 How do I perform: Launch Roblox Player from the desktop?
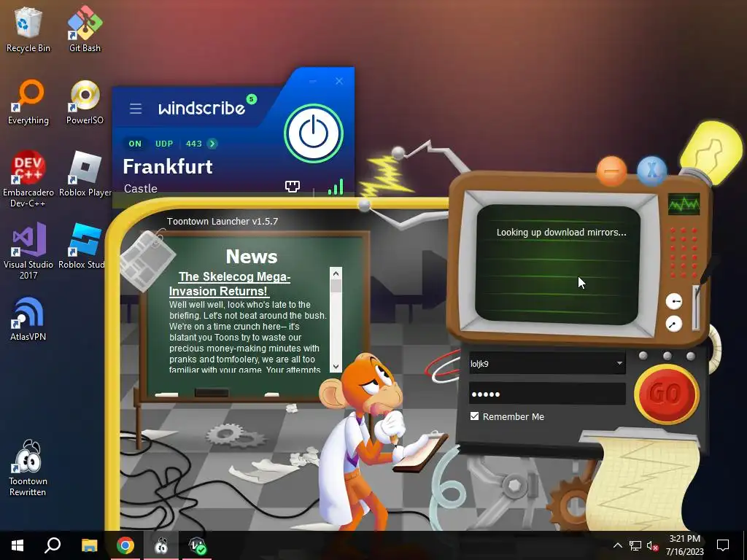[85, 174]
